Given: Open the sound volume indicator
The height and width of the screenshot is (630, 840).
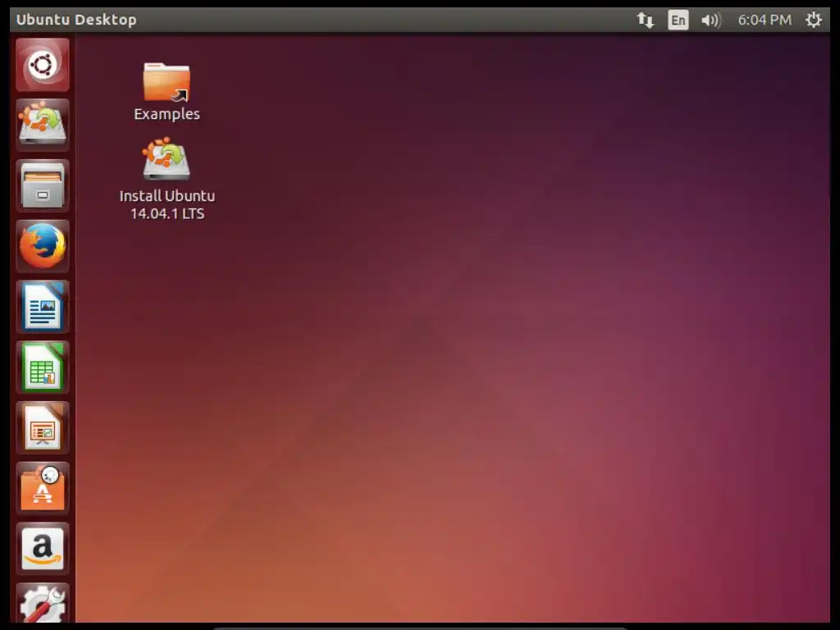Looking at the screenshot, I should tap(711, 21).
